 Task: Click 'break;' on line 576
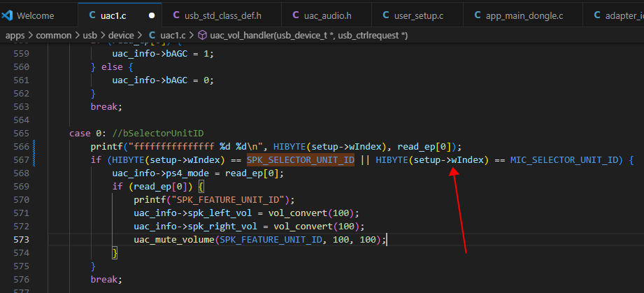[106, 280]
